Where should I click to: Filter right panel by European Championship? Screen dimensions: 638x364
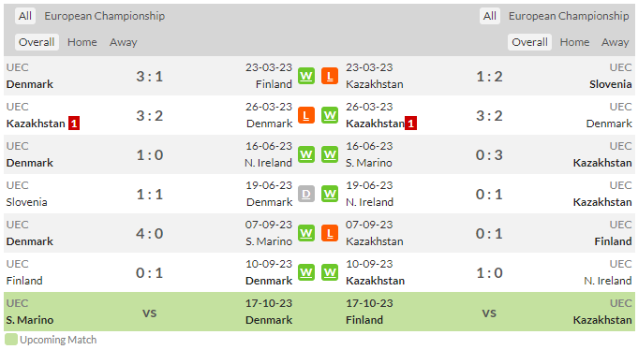(x=569, y=16)
